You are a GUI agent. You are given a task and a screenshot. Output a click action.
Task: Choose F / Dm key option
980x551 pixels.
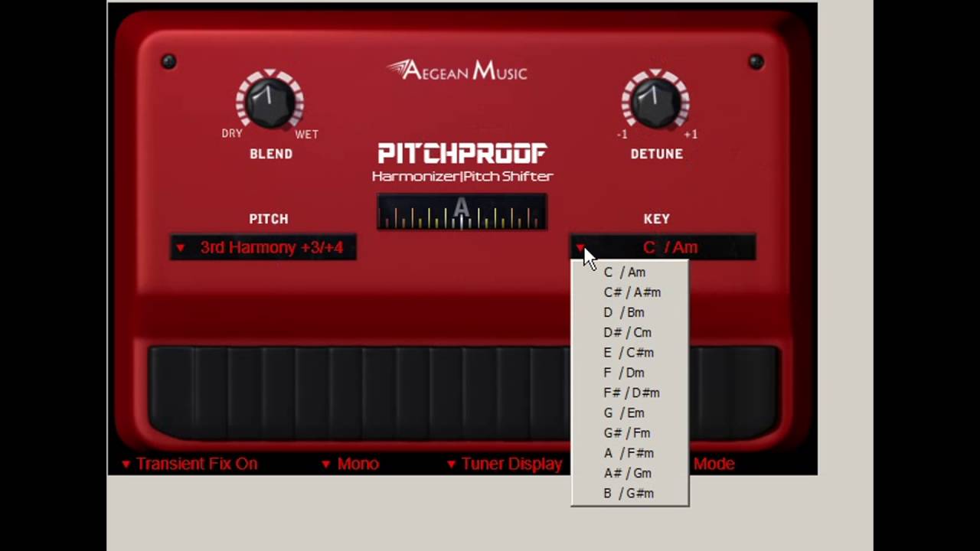630,373
